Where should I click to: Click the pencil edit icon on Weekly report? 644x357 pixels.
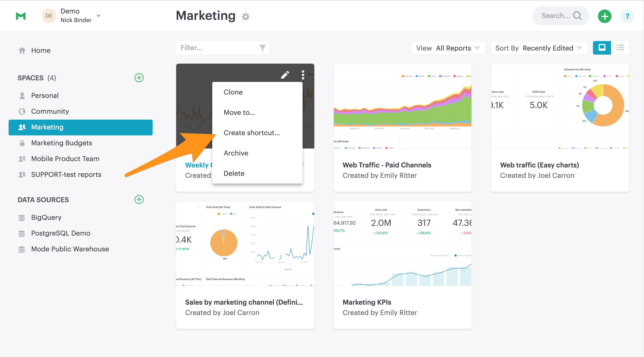285,74
